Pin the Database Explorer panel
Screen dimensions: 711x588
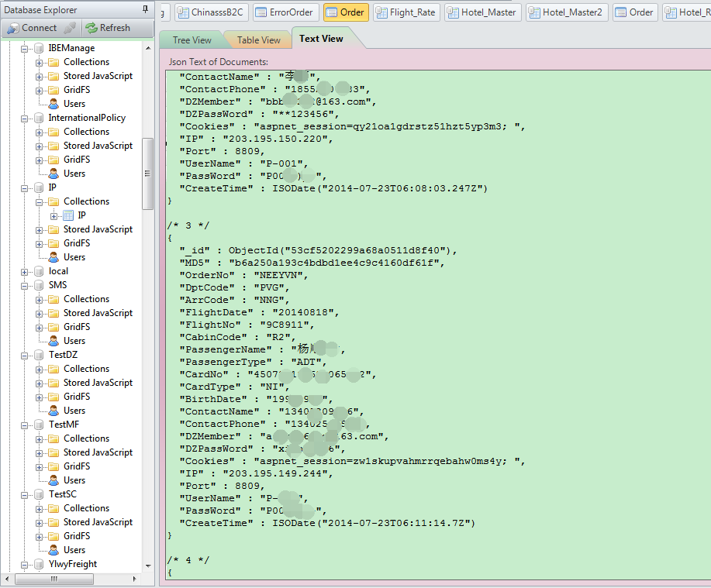point(145,9)
